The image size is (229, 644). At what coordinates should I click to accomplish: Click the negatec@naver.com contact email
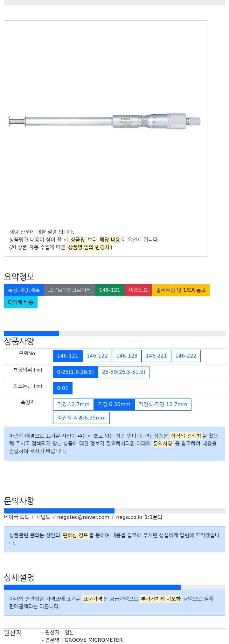(x=83, y=517)
